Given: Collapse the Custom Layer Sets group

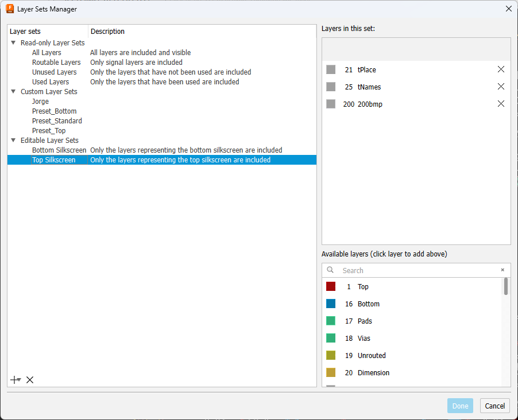Looking at the screenshot, I should point(13,91).
